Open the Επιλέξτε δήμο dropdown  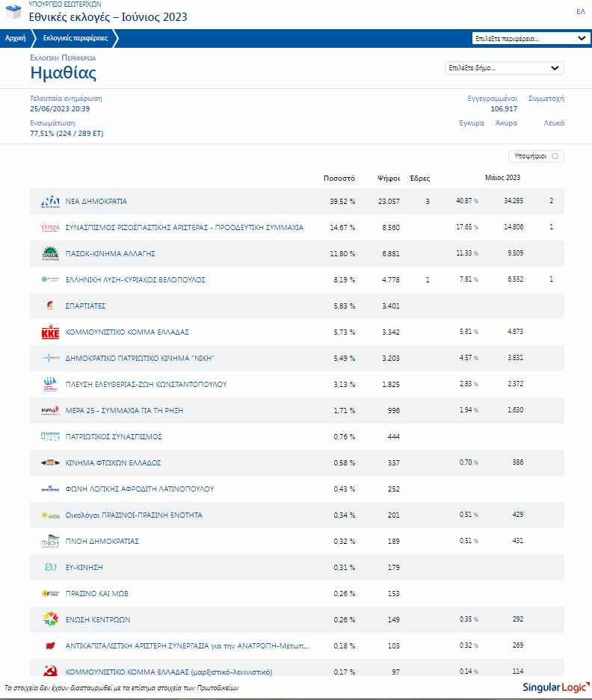tap(504, 68)
